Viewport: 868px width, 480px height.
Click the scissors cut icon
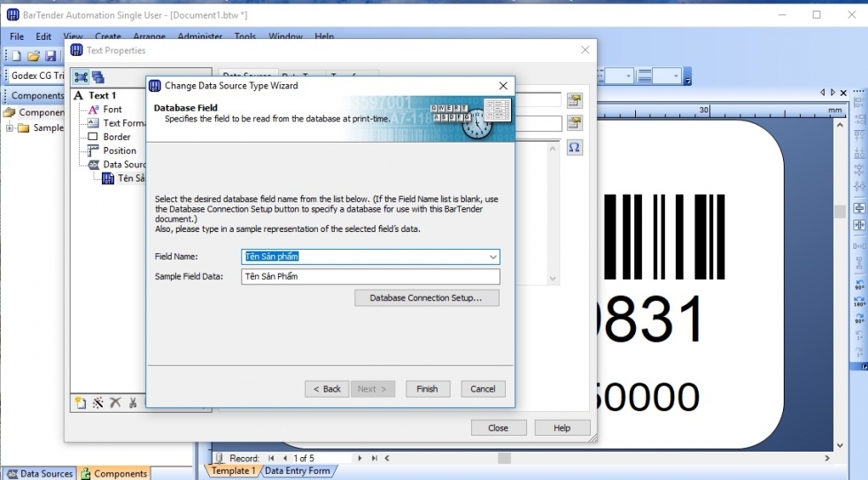pyautogui.click(x=133, y=402)
